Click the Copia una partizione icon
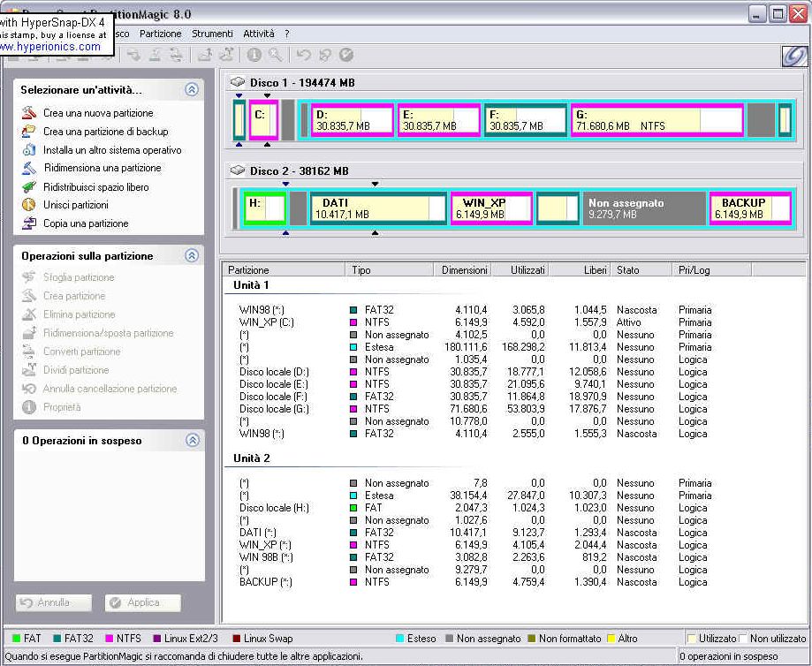The width and height of the screenshot is (812, 666). click(x=28, y=223)
